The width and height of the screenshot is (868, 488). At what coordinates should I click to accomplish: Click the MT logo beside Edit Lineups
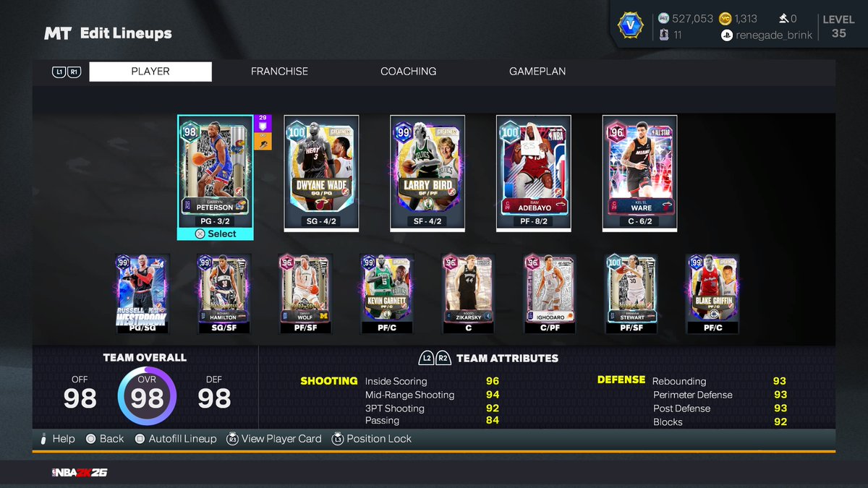pos(57,33)
